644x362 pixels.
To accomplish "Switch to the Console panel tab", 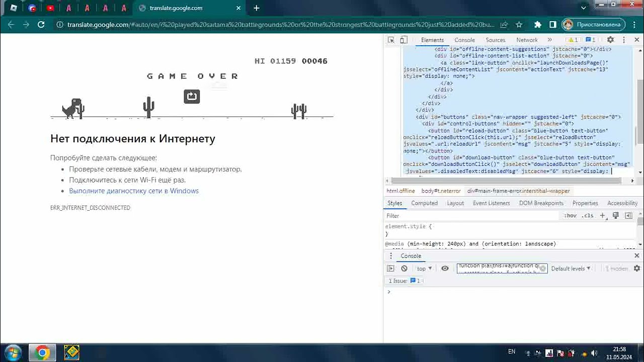I will click(x=464, y=40).
